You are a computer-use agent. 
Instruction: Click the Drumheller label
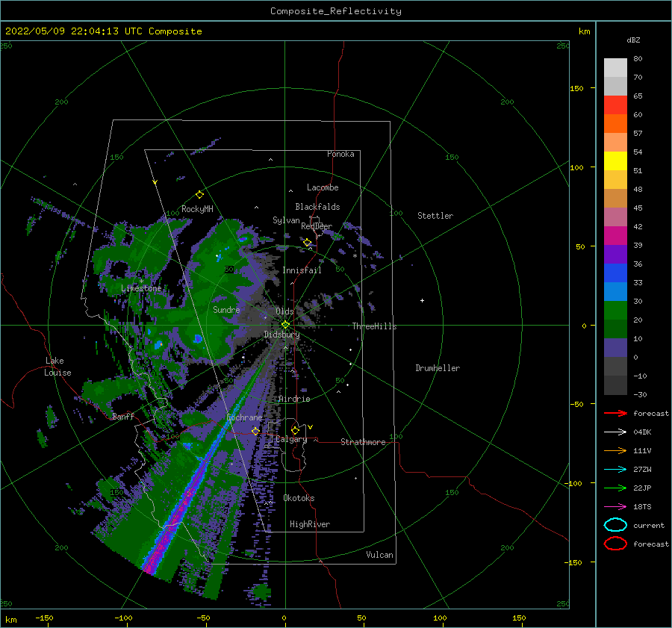pyautogui.click(x=438, y=368)
